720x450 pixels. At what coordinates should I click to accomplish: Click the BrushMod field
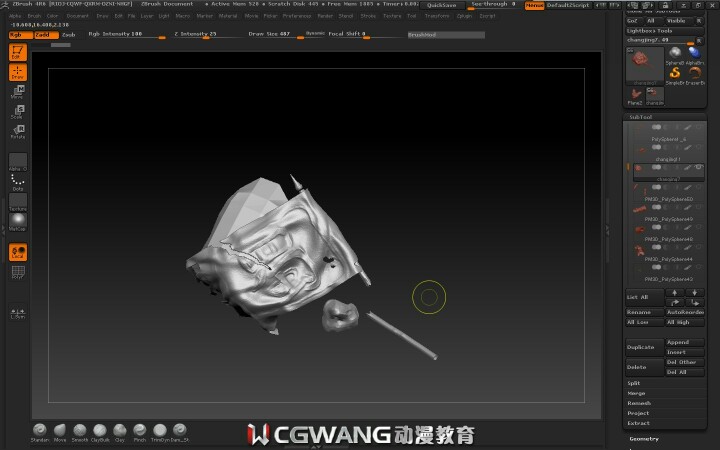coord(446,35)
